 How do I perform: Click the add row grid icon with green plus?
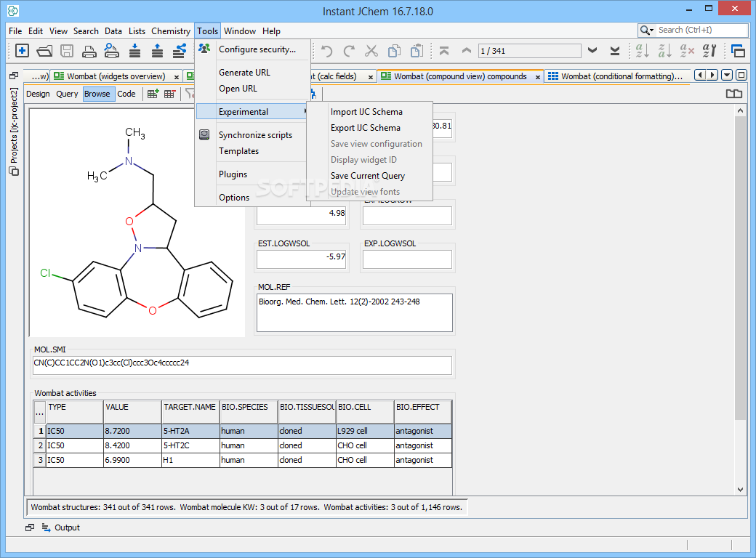pos(153,94)
